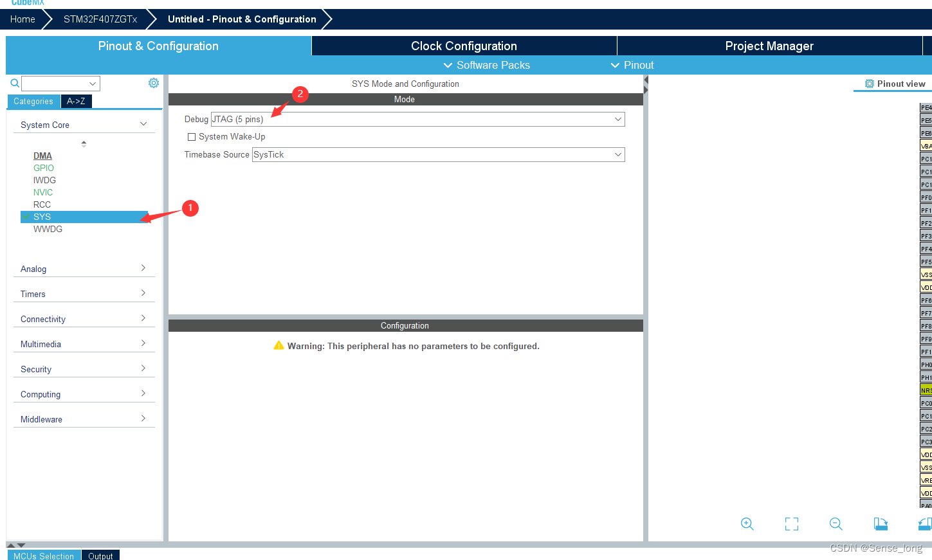
Task: Click the bottom panel collapse arrows
Action: click(x=16, y=545)
